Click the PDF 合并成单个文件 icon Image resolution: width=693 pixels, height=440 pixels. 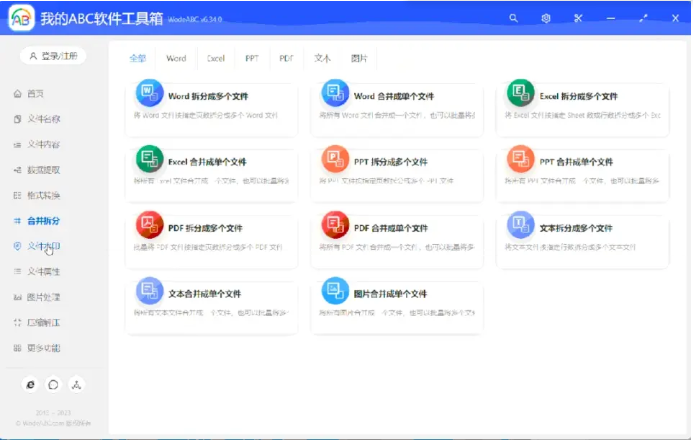(x=335, y=225)
